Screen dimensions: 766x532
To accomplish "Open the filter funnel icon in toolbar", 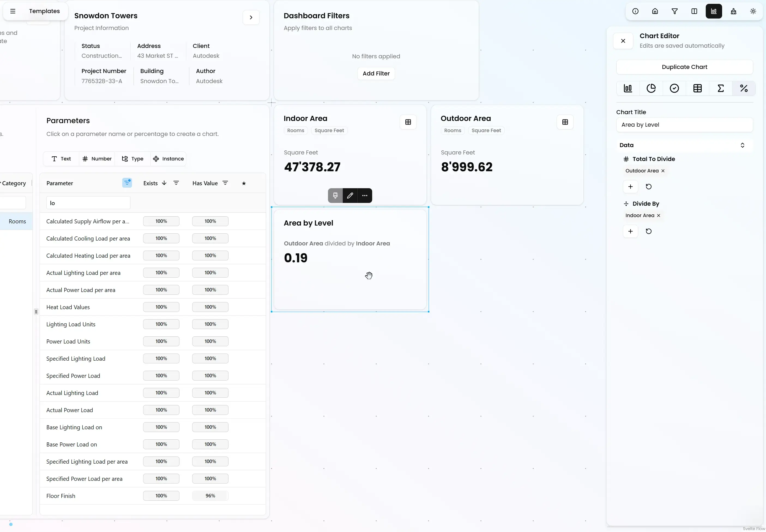I will pos(675,11).
